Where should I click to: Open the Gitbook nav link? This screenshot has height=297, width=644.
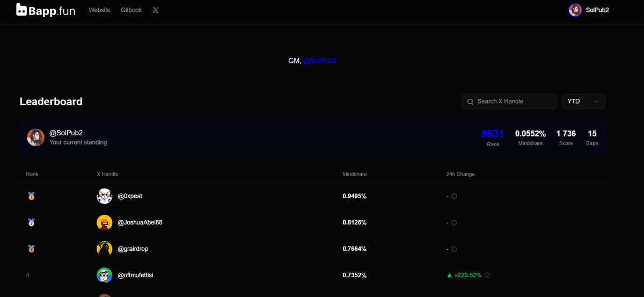(x=131, y=10)
